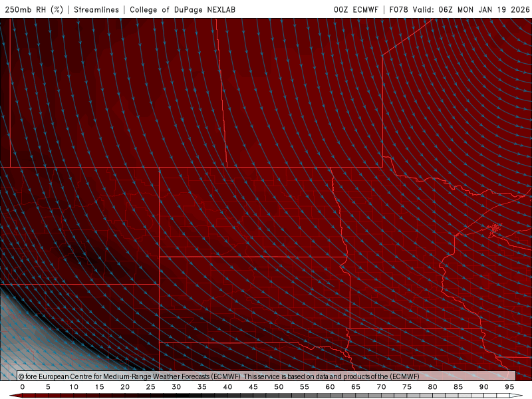Click the "50" color scale label

[x=279, y=387]
